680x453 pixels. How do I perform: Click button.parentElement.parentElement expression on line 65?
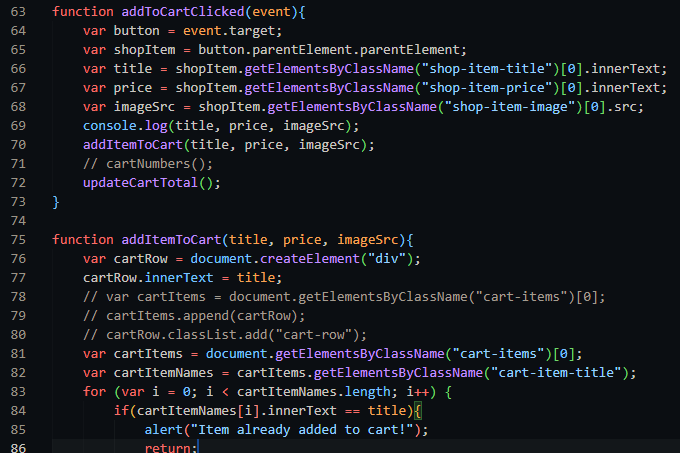(329, 50)
